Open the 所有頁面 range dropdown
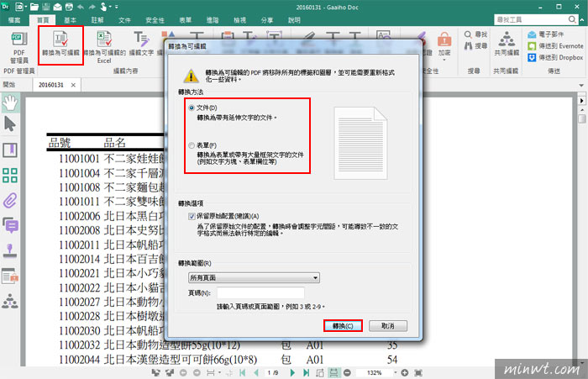Image resolution: width=588 pixels, height=379 pixels. coord(254,277)
